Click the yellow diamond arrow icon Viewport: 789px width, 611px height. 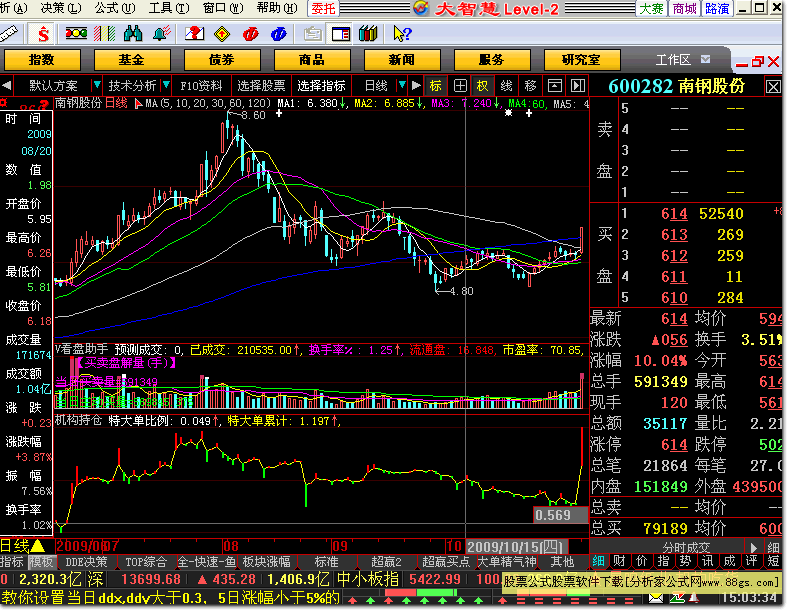click(x=222, y=34)
